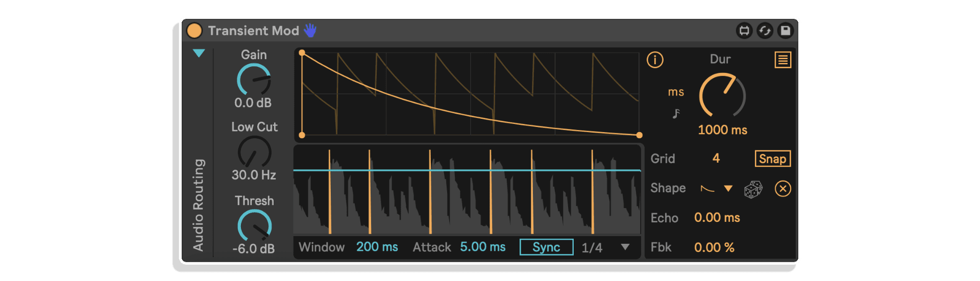Open the info icon next to the envelope display
The height and width of the screenshot is (281, 980).
tap(655, 60)
